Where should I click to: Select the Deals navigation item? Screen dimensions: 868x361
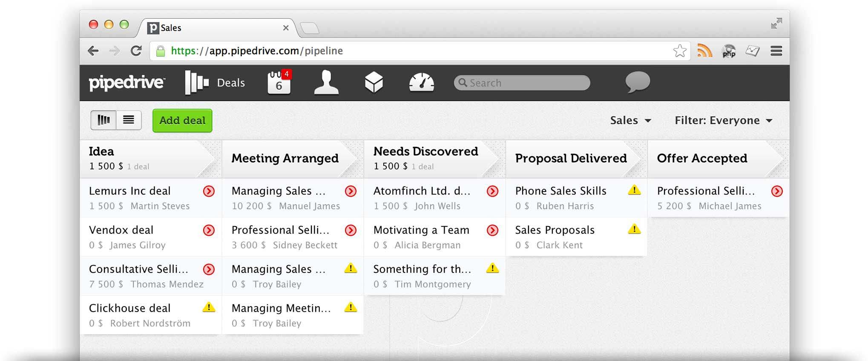(215, 83)
